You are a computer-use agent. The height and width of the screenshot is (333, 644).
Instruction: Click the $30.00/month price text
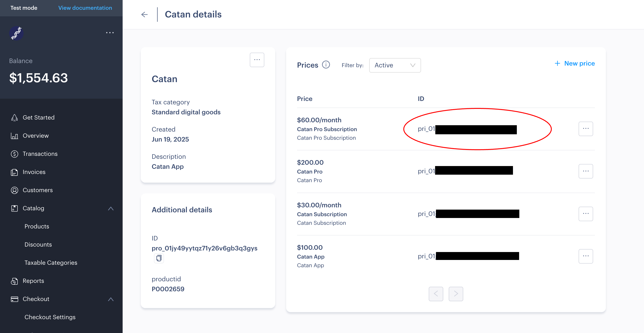click(319, 205)
